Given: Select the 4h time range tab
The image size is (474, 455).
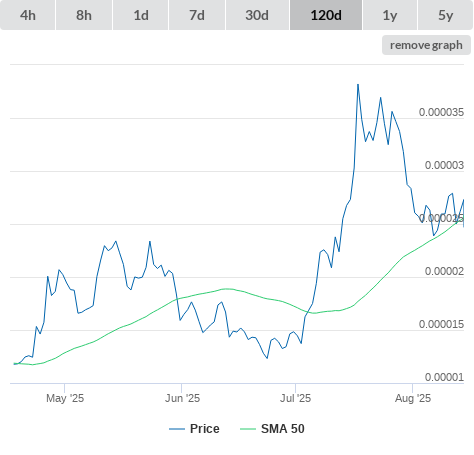Looking at the screenshot, I should click(28, 15).
